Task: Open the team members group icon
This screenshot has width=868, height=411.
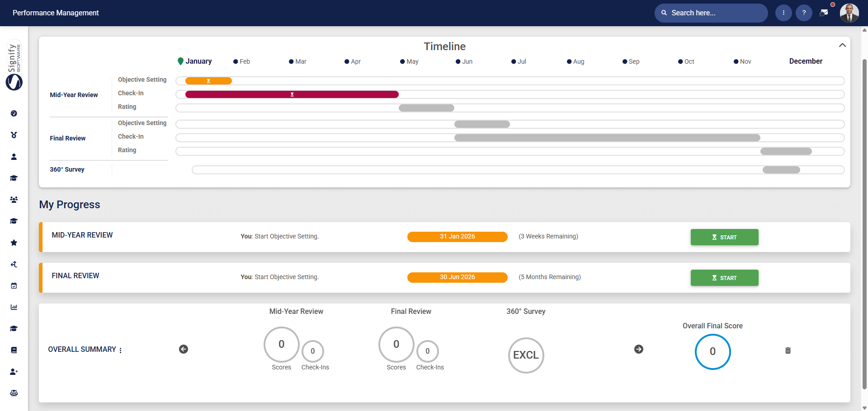Action: pos(14,199)
